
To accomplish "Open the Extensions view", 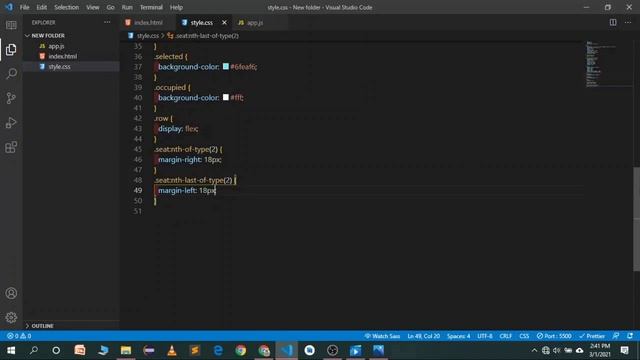I will click(x=11, y=147).
